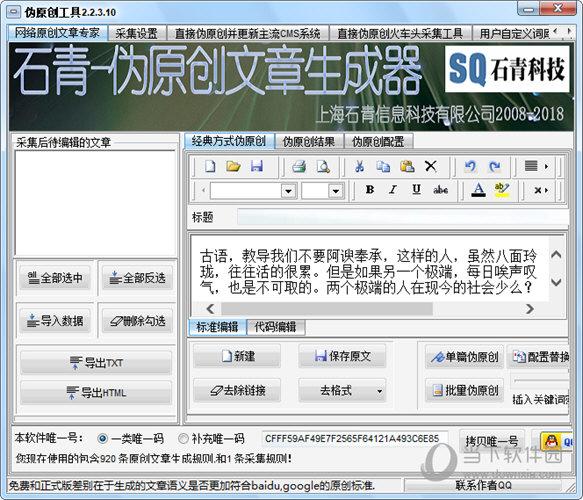Click the 全部选中 button
The height and width of the screenshot is (500, 583).
pyautogui.click(x=55, y=278)
